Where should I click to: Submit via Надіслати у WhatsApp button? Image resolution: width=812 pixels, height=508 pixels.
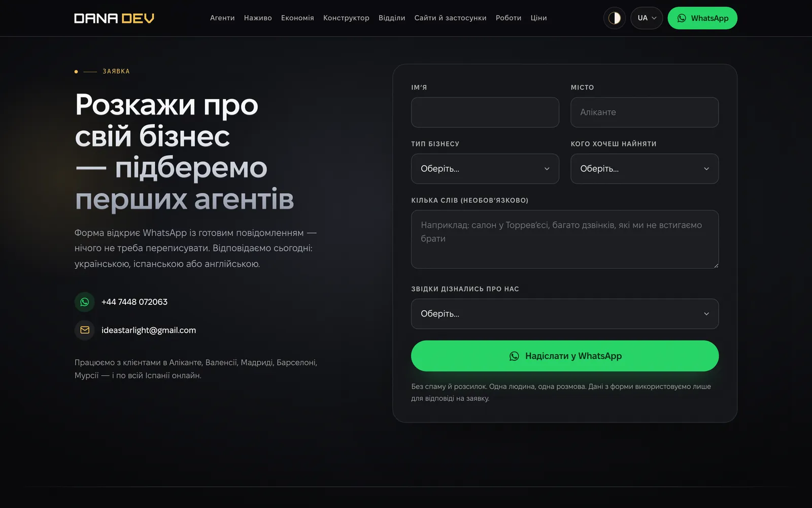[565, 356]
